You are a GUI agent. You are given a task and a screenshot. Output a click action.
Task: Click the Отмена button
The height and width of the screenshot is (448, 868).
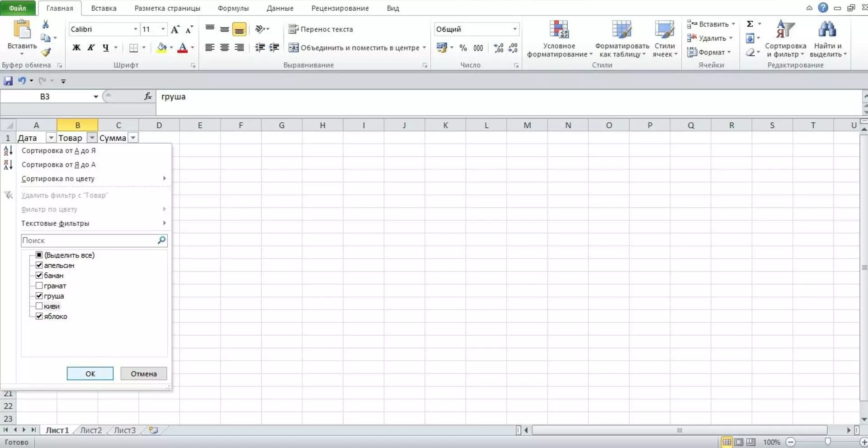point(144,373)
